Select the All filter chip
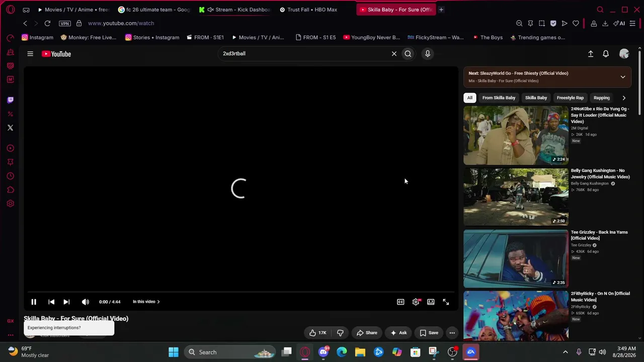 (x=470, y=98)
